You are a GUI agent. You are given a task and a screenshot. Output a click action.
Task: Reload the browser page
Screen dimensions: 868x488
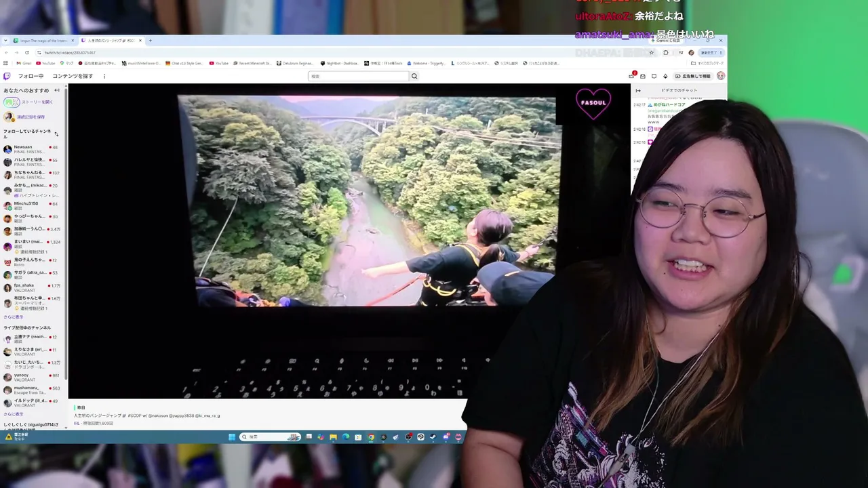coord(27,52)
